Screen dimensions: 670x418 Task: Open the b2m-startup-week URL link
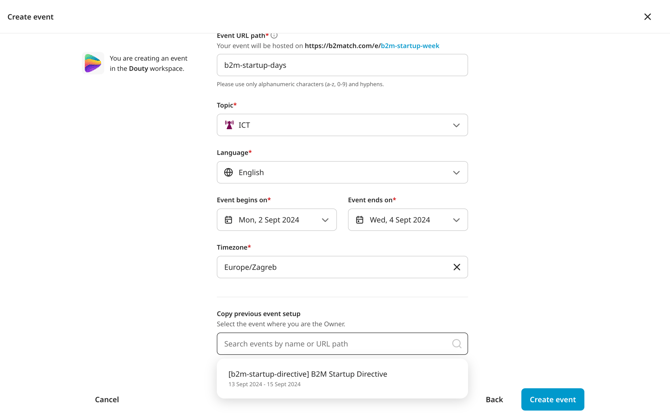click(410, 46)
